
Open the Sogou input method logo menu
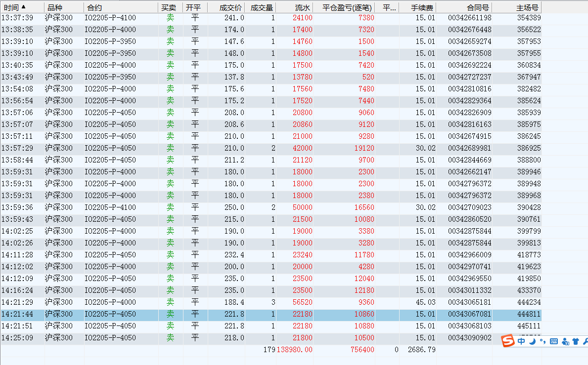pyautogui.click(x=508, y=341)
